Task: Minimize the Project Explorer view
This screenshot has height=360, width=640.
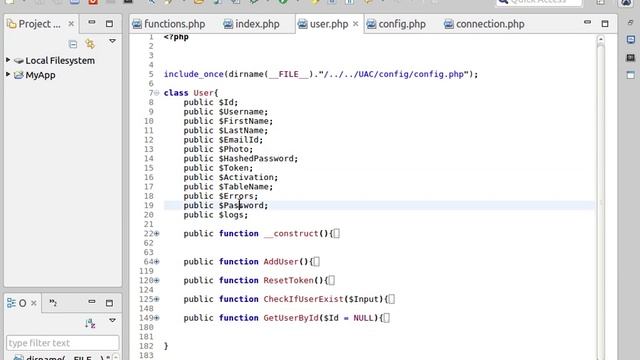Action: [x=92, y=23]
